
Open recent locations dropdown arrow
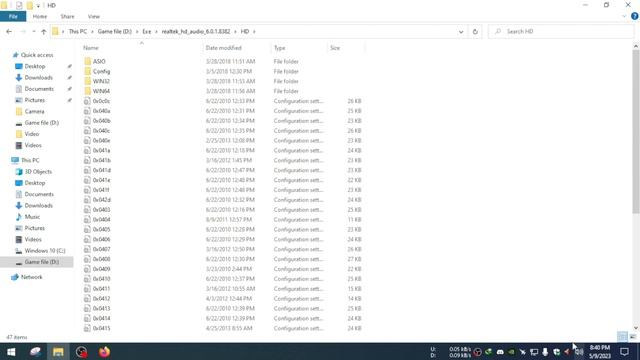coord(34,31)
